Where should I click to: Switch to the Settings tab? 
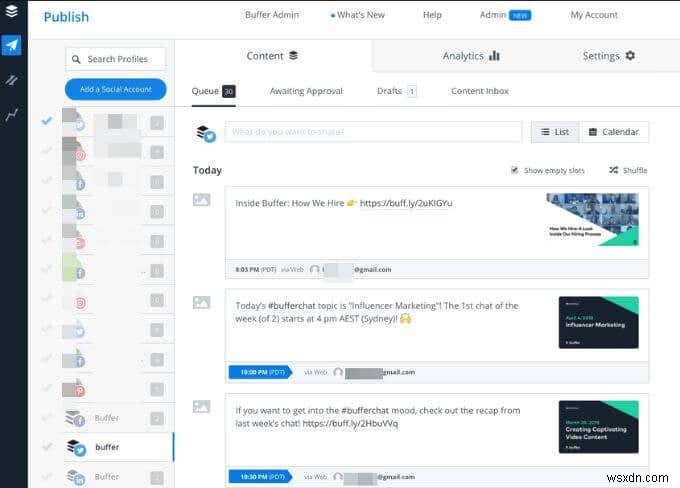[609, 56]
